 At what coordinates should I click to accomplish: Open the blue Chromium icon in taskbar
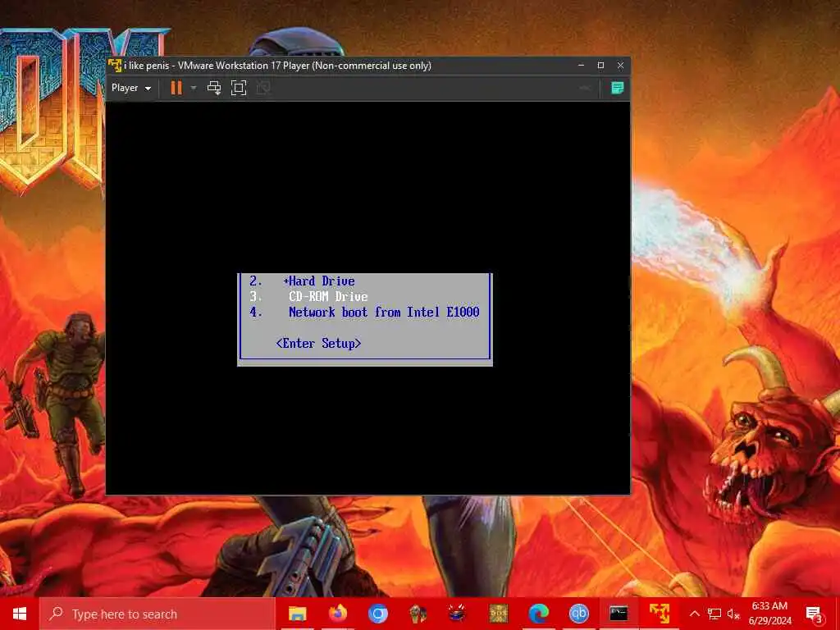[377, 614]
